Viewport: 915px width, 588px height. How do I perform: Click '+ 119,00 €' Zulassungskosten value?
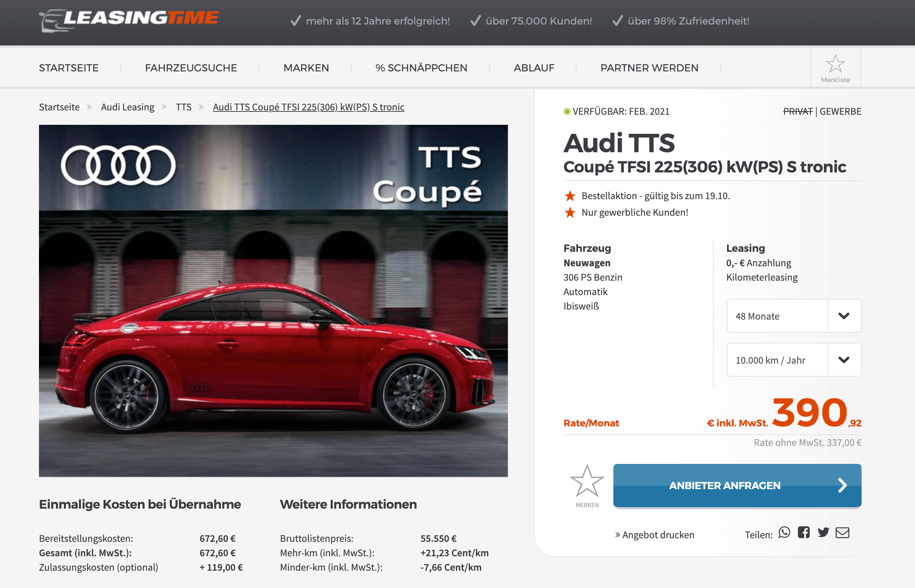coord(221,568)
